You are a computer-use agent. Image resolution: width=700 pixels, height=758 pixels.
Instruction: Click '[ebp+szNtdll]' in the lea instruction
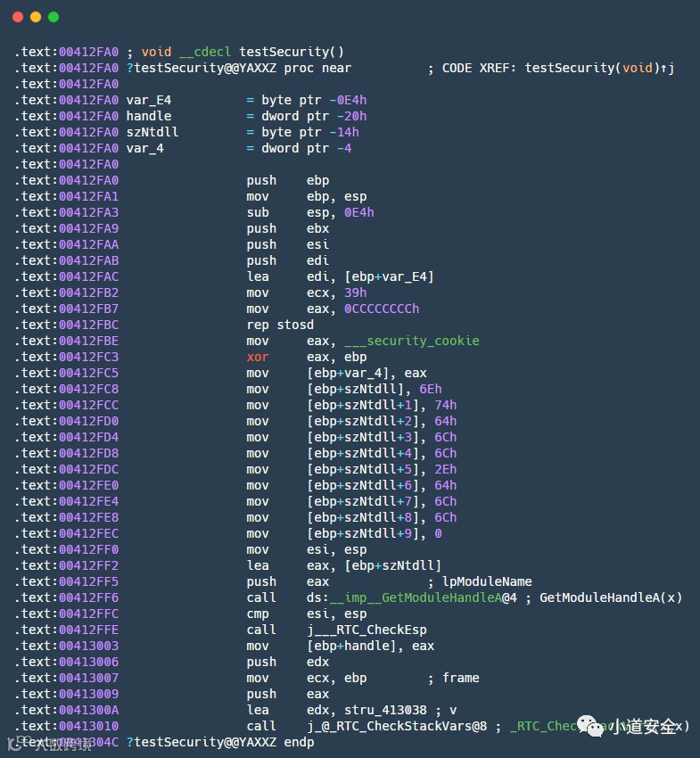[x=393, y=565]
